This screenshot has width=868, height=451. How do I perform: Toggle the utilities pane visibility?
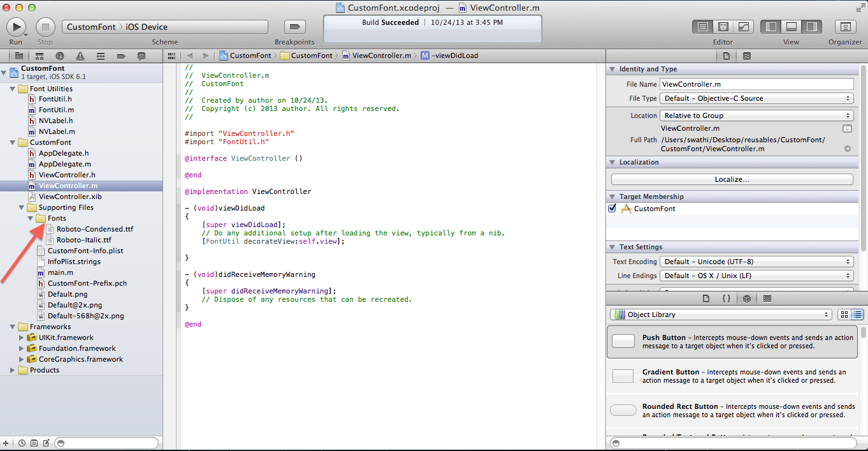click(811, 27)
